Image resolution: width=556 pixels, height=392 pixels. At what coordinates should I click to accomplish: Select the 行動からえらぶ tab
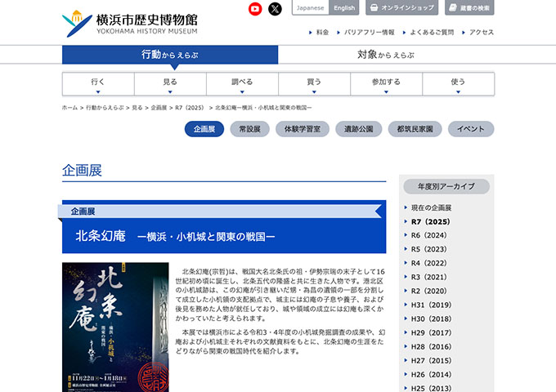point(170,55)
